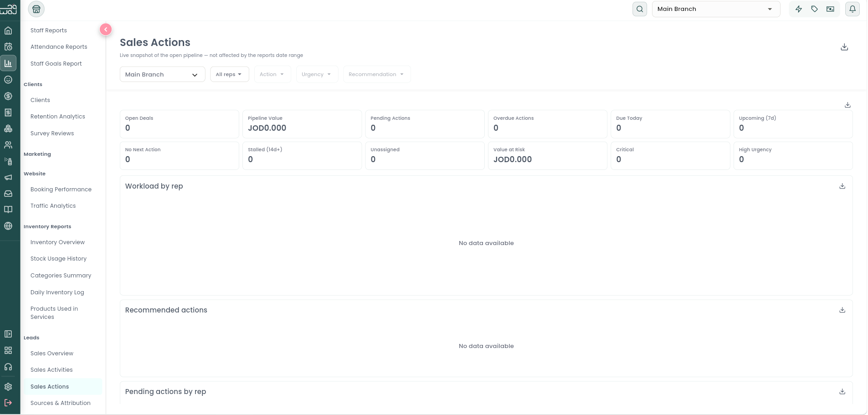Open Booking Performance report
Viewport: 868px width, 415px height.
click(x=61, y=190)
